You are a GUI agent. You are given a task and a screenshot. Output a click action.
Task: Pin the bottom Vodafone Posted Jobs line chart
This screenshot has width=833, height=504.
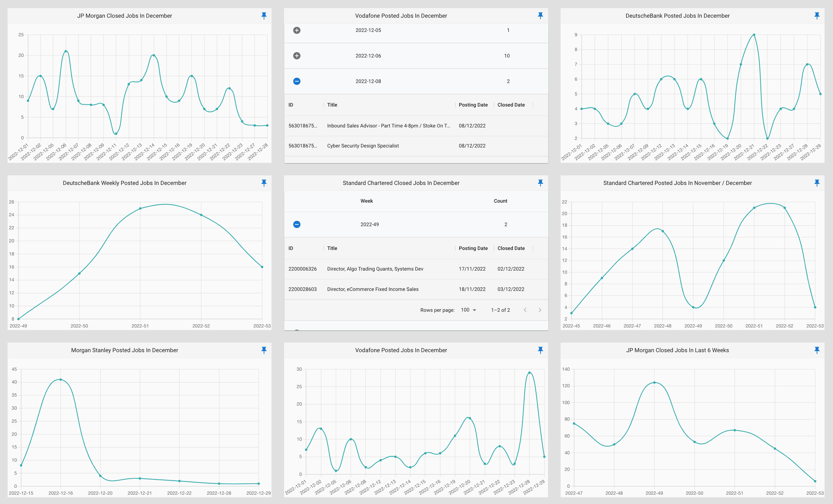(x=540, y=350)
